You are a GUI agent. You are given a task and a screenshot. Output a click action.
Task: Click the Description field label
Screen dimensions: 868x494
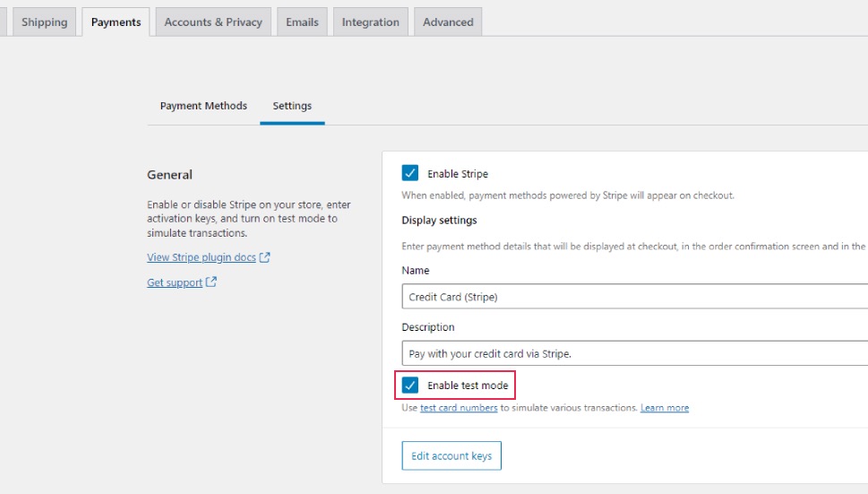click(428, 327)
